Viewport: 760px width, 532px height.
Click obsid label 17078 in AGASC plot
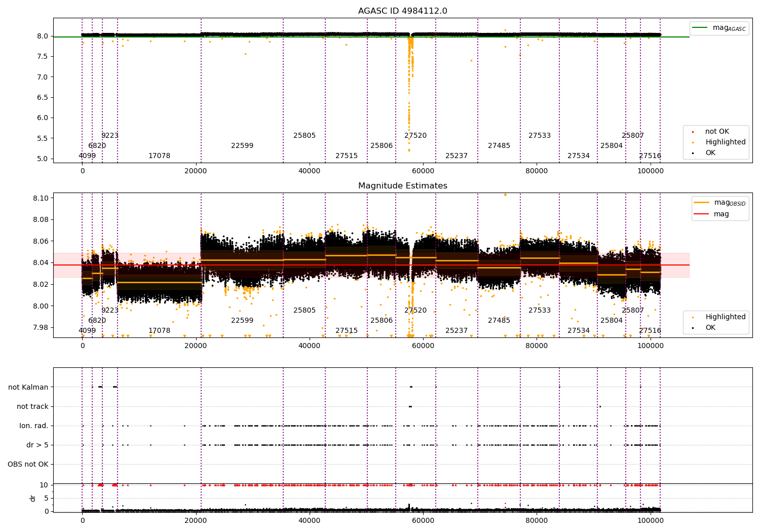[x=160, y=156]
